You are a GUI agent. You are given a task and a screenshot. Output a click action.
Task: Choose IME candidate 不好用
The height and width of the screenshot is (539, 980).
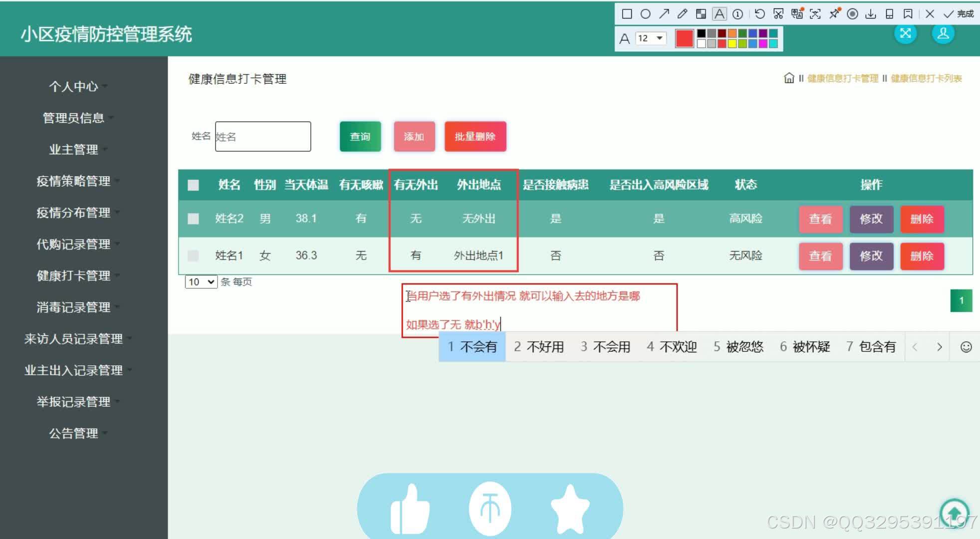[x=539, y=347]
